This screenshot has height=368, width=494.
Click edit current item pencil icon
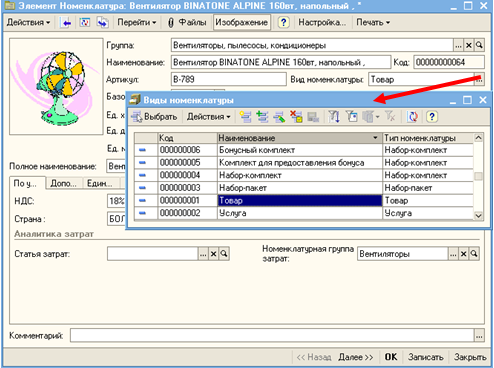click(279, 117)
